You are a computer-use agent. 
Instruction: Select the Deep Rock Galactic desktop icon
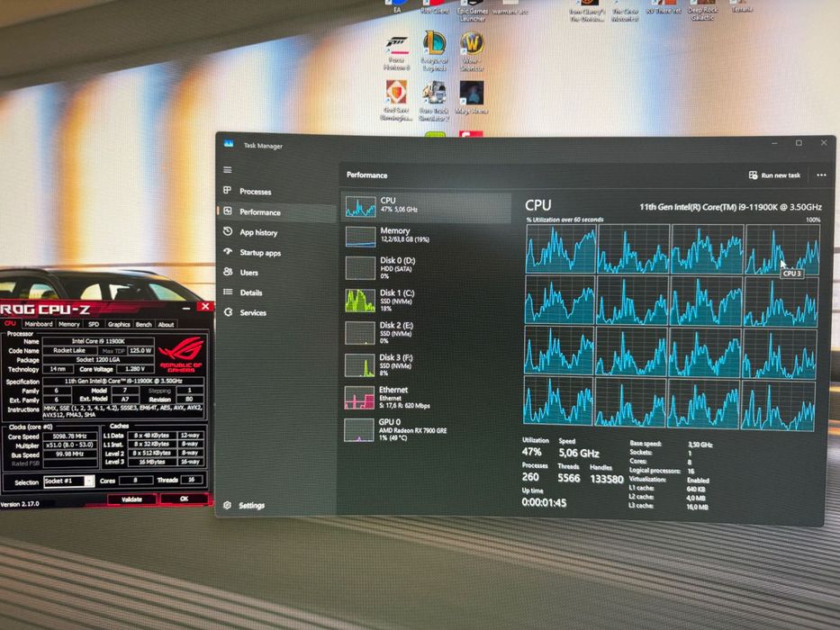tap(702, 11)
